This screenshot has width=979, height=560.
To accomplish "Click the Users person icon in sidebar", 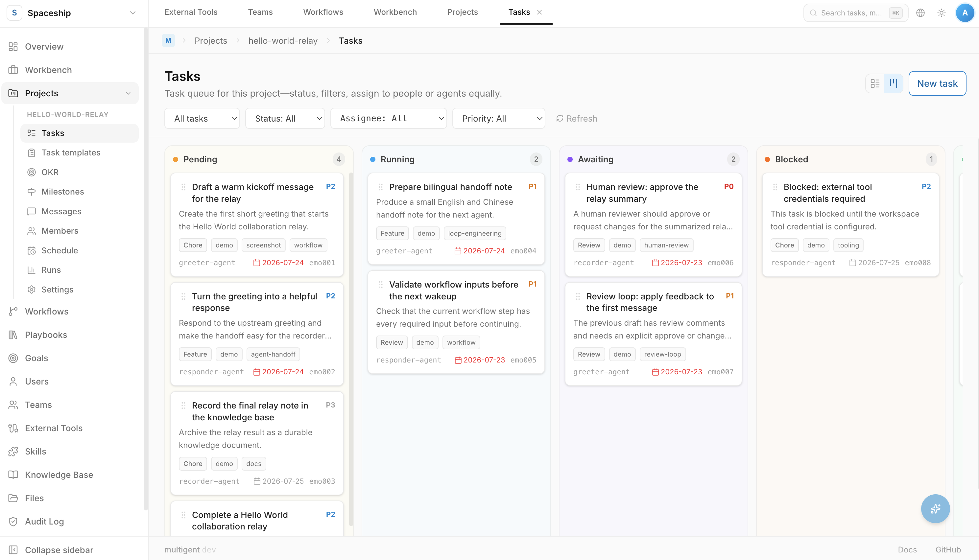I will point(13,382).
